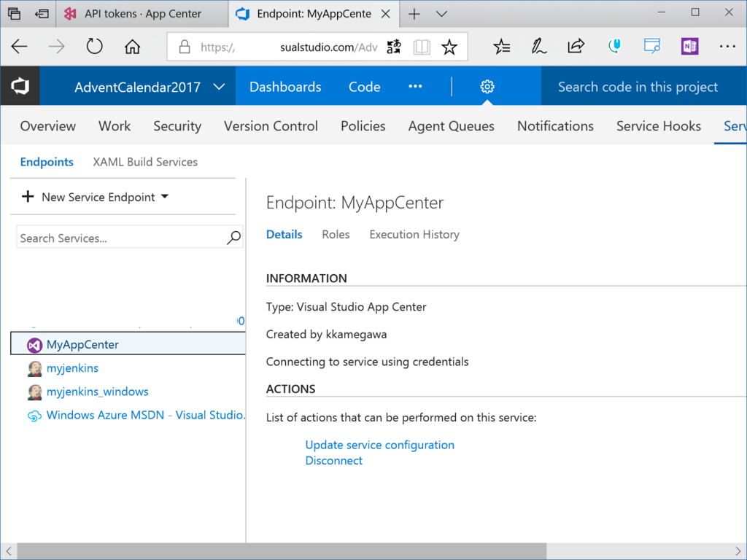
Task: Go to the browser Home icon
Action: tap(133, 47)
